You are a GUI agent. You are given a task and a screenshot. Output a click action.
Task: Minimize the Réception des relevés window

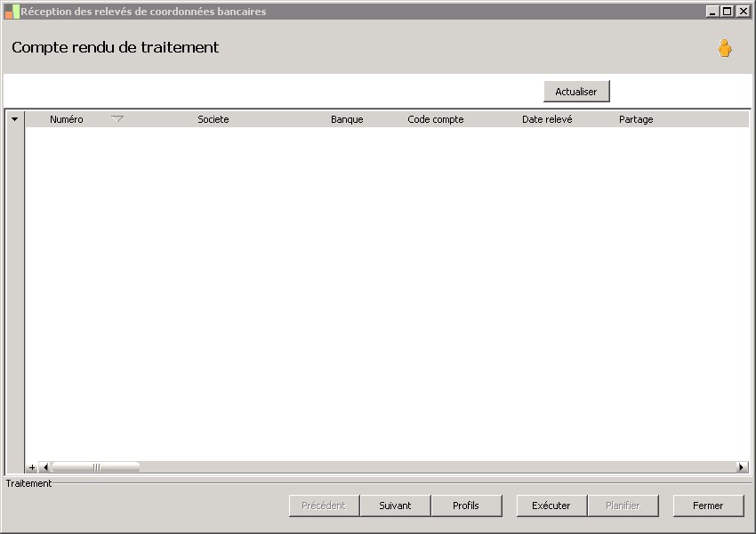(x=712, y=11)
